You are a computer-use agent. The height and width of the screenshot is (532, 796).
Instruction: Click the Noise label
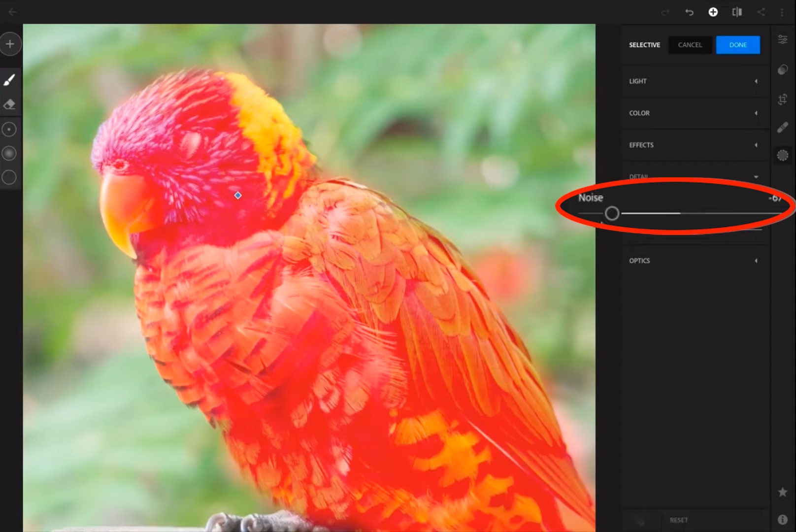point(591,198)
